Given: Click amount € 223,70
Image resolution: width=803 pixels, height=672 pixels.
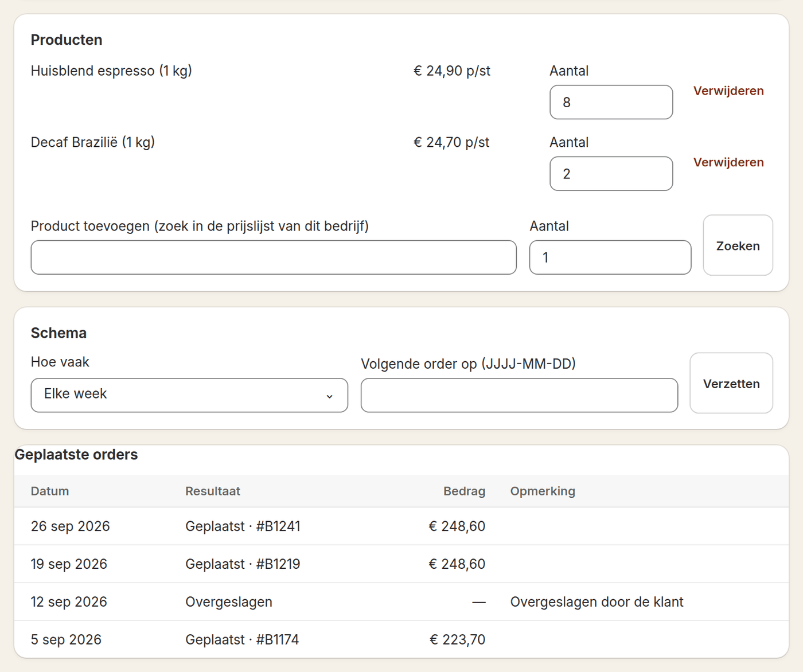Looking at the screenshot, I should click(x=458, y=640).
